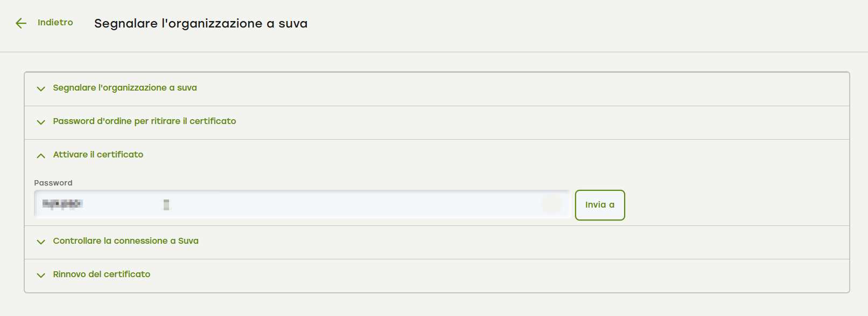
Task: Open the Segnalare l'organizzazione a suva accordion label
Action: tap(124, 88)
